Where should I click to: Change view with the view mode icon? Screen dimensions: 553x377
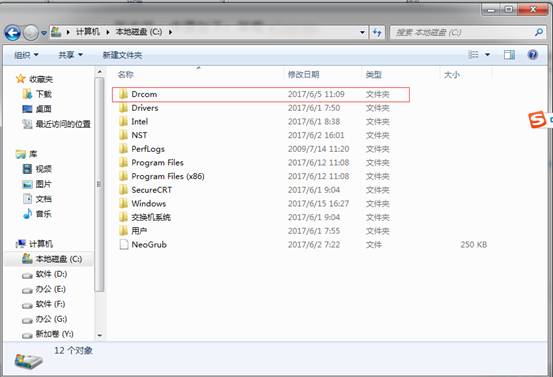pos(473,54)
